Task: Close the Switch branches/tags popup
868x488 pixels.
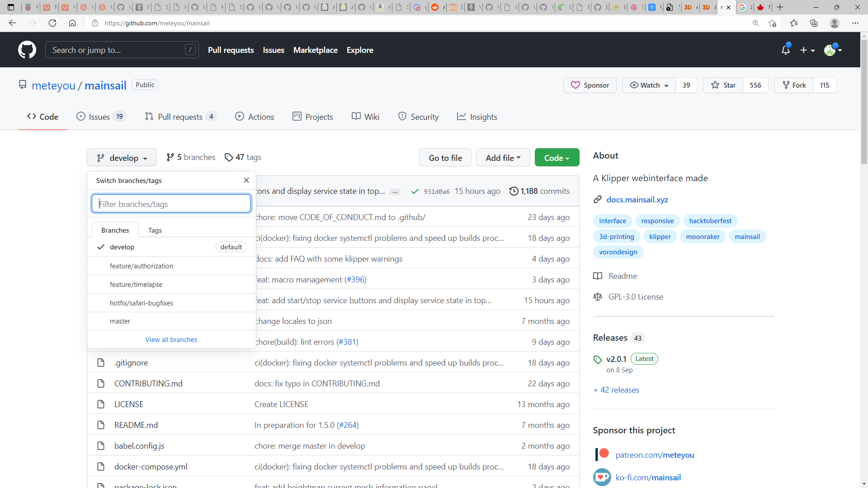Action: coord(246,180)
